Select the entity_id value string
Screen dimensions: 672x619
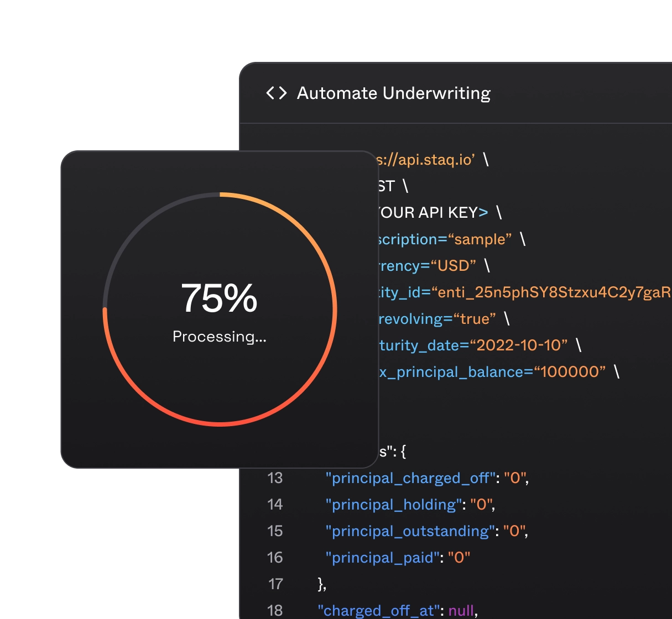point(553,292)
